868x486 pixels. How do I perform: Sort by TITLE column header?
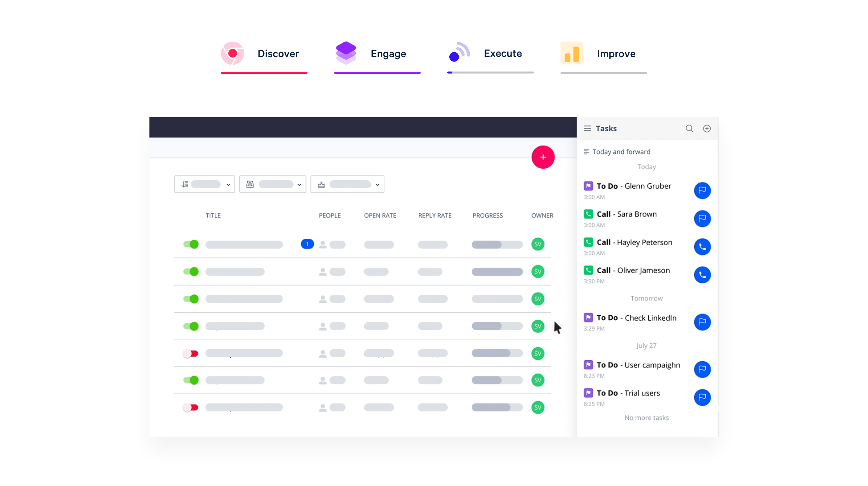coord(213,216)
